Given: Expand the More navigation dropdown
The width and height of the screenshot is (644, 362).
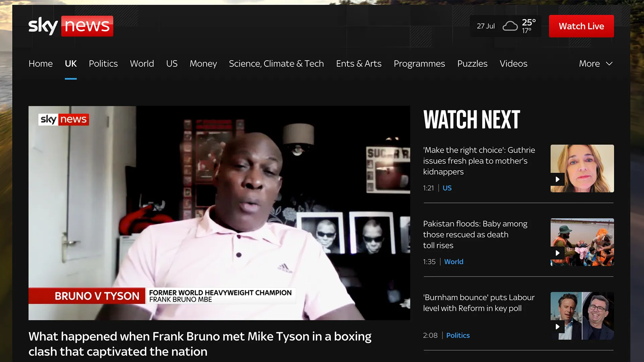Looking at the screenshot, I should pos(596,64).
